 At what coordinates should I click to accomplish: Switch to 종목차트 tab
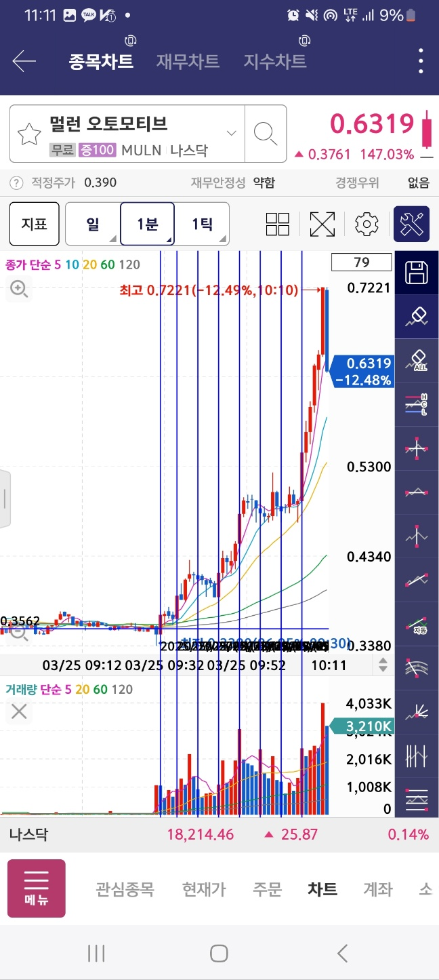click(x=101, y=61)
